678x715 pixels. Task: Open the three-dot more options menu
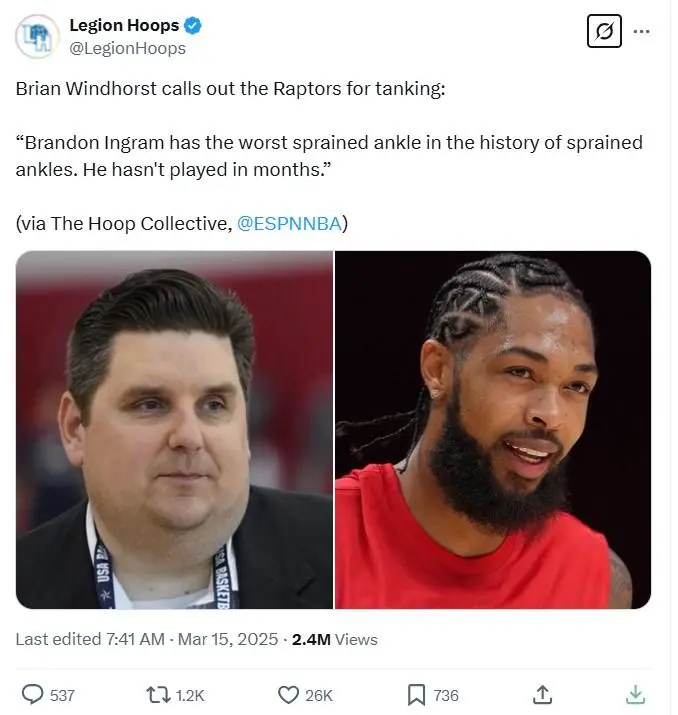click(642, 31)
